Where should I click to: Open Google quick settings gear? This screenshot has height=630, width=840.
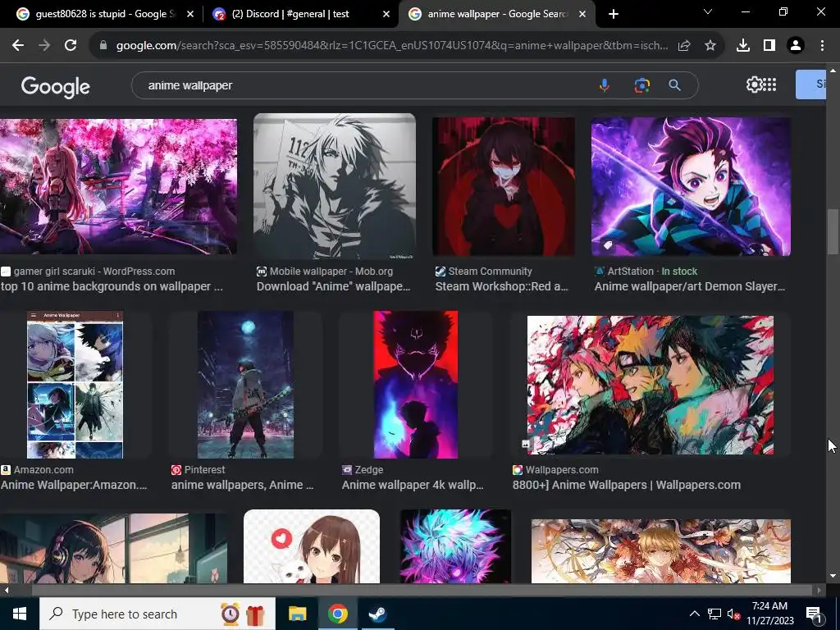click(x=754, y=84)
